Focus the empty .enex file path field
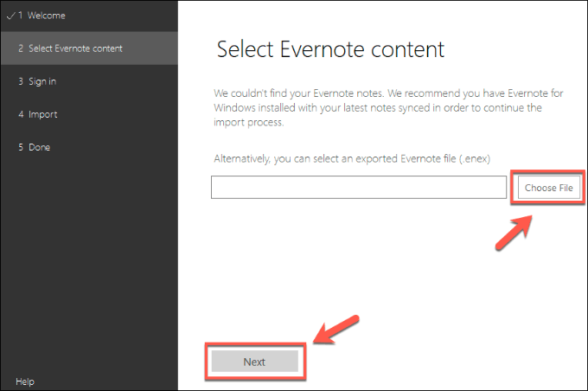Image resolution: width=588 pixels, height=391 pixels. [x=359, y=187]
